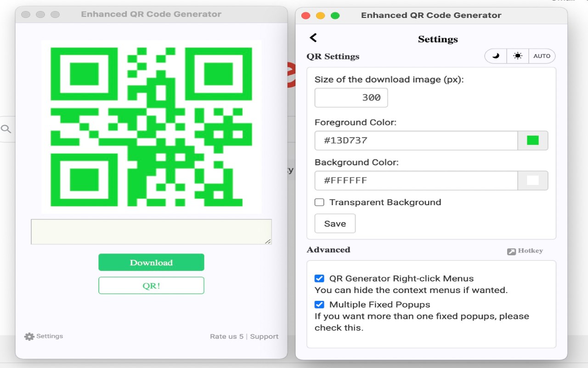The image size is (588, 368).
Task: Click the Foreground Color hex field
Action: pyautogui.click(x=416, y=140)
